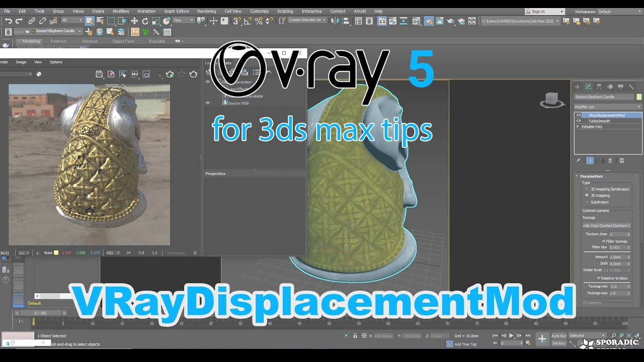Click the Pin Stack icon under the modifier stack
The width and height of the screenshot is (644, 362).
coord(578,160)
